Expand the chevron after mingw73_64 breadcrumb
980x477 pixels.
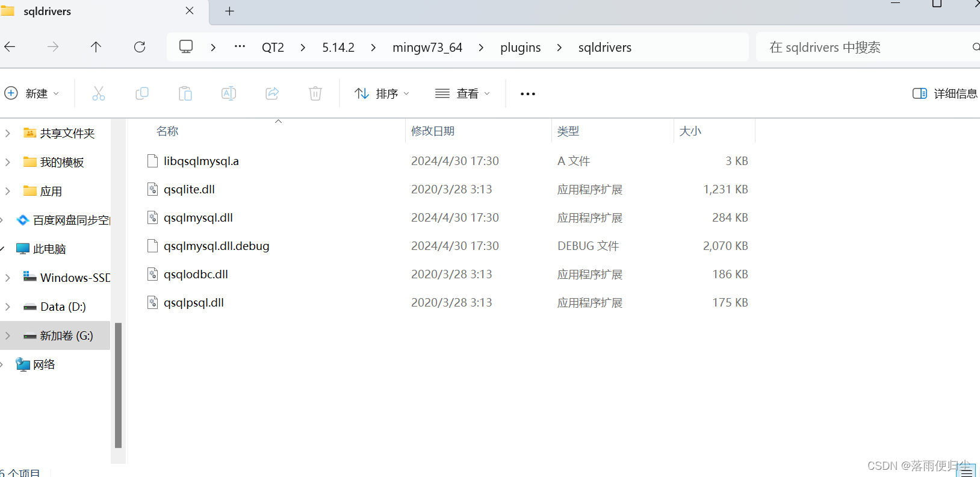click(481, 47)
